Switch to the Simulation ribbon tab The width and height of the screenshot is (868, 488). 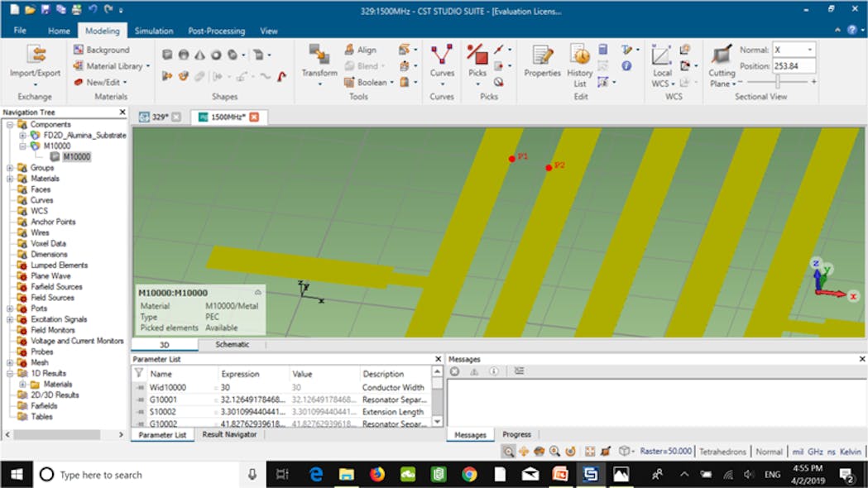click(x=154, y=30)
